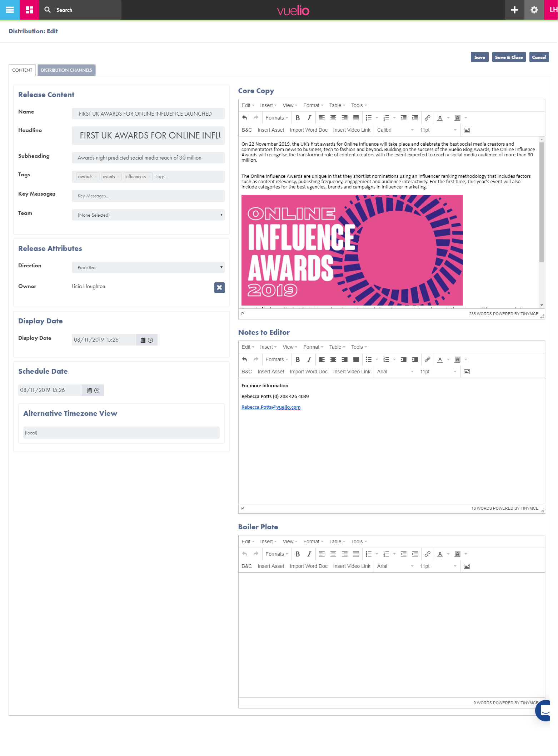
Task: Cancel the distribution edit
Action: [539, 57]
